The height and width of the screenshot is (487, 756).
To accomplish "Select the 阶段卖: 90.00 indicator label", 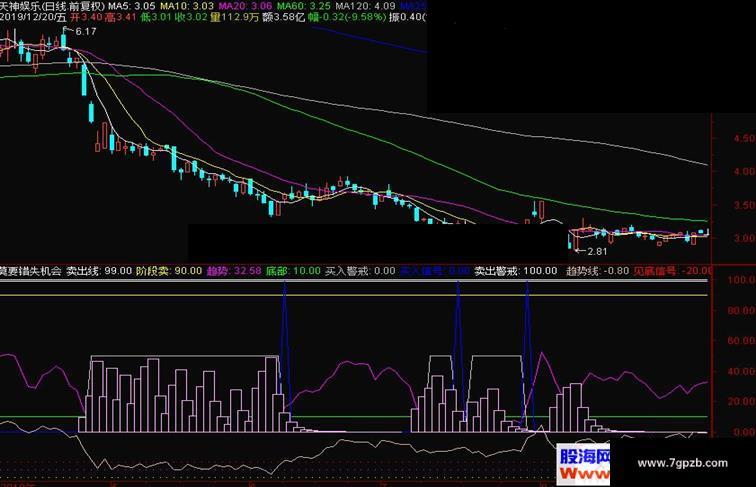I will pyautogui.click(x=169, y=271).
